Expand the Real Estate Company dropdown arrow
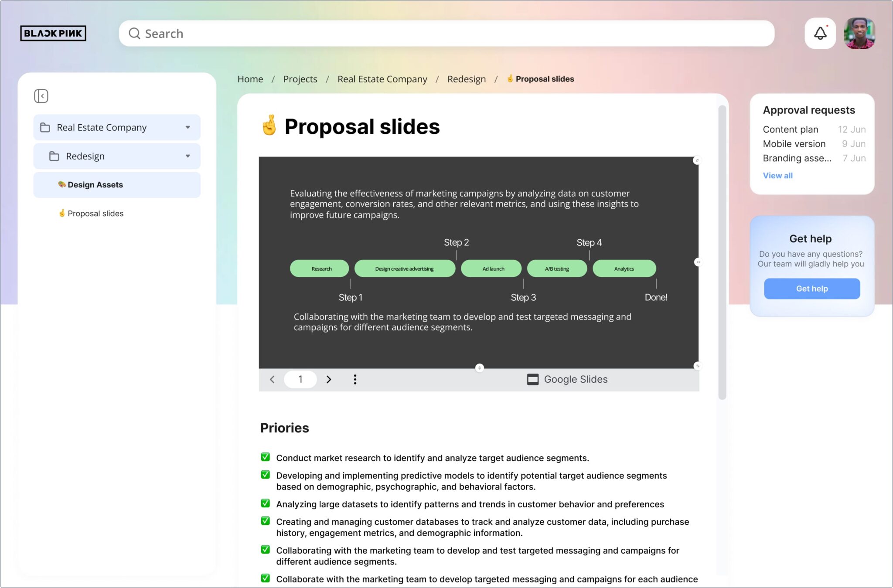 (188, 127)
